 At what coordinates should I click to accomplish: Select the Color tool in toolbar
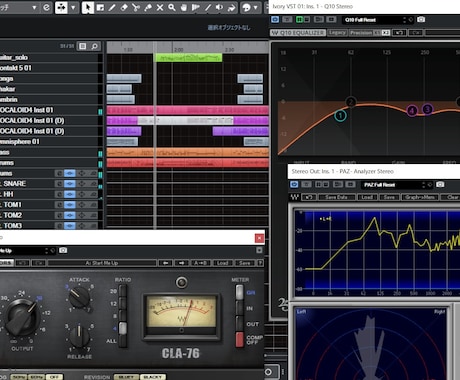coord(232,8)
